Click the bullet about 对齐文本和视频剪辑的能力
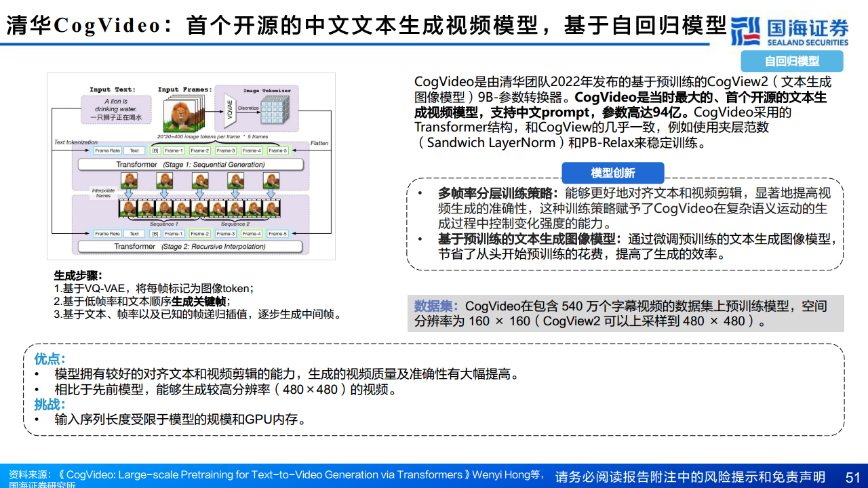Image resolution: width=868 pixels, height=488 pixels. 277,374
